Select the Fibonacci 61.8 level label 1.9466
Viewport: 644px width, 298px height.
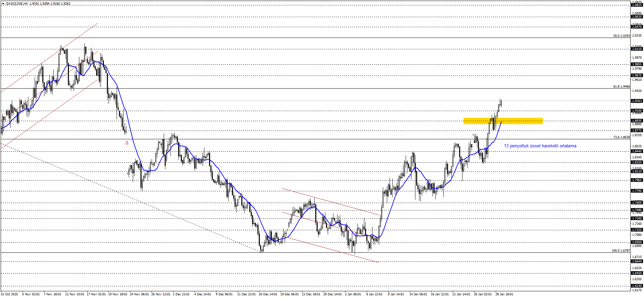click(621, 87)
